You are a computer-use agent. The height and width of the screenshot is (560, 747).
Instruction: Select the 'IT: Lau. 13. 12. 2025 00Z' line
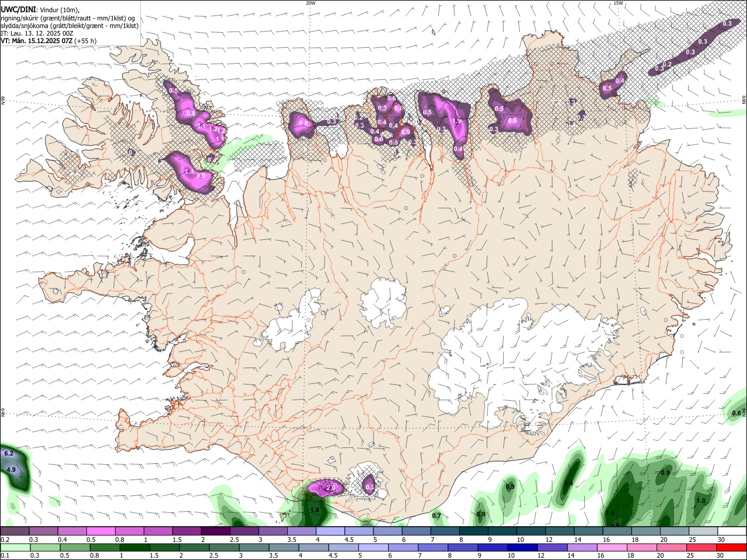37,33
